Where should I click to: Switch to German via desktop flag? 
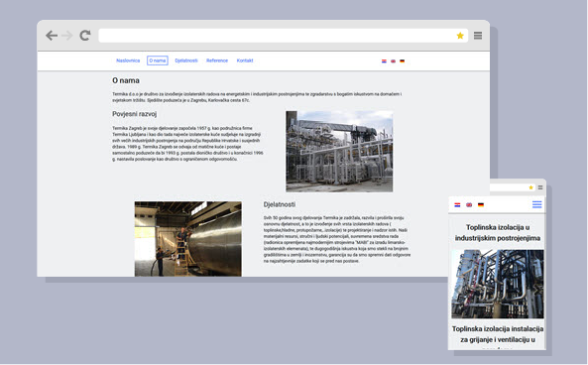[402, 61]
